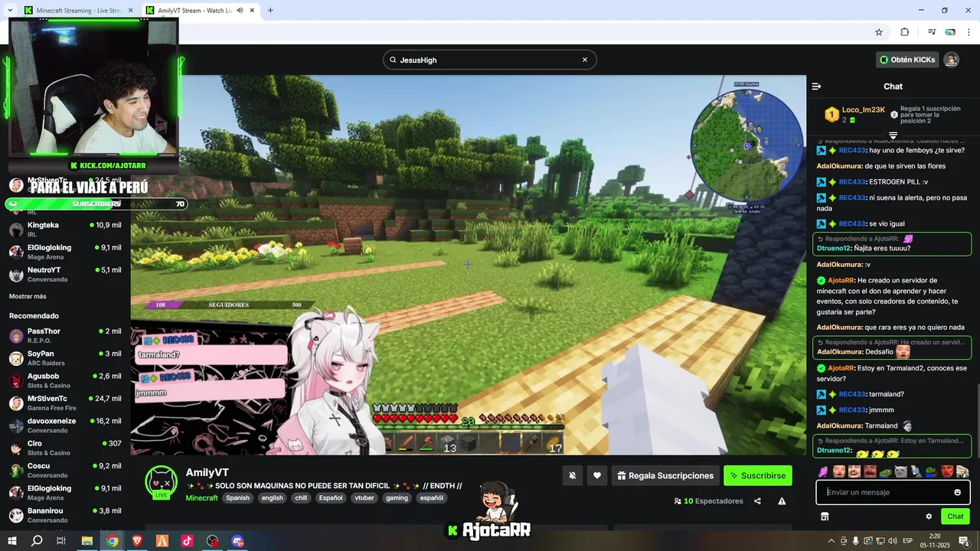This screenshot has height=551, width=980.
Task: Click Mostrar más in the sidebar
Action: coord(28,296)
